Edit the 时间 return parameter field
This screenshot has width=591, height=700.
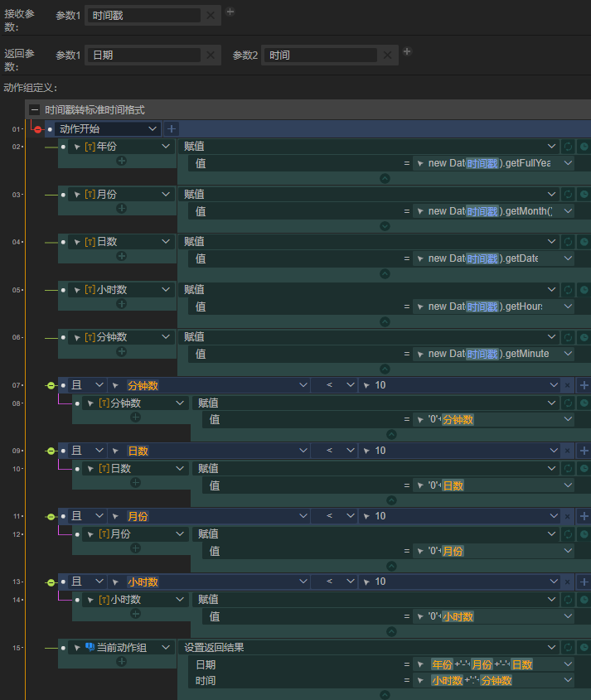321,55
